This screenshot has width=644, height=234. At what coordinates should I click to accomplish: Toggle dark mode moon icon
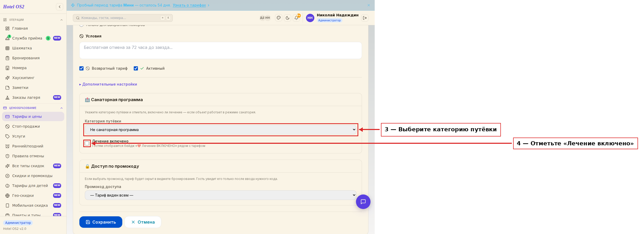[x=288, y=18]
